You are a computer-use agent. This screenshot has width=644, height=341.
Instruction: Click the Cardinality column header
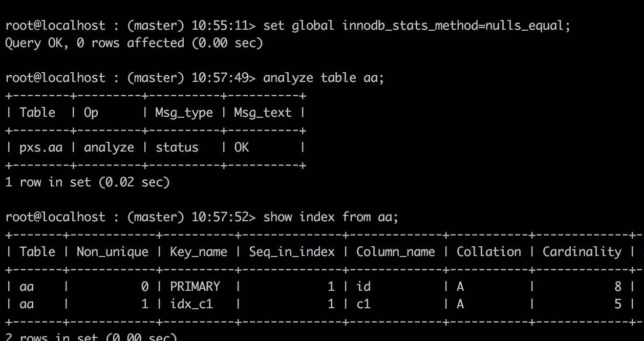tap(582, 252)
